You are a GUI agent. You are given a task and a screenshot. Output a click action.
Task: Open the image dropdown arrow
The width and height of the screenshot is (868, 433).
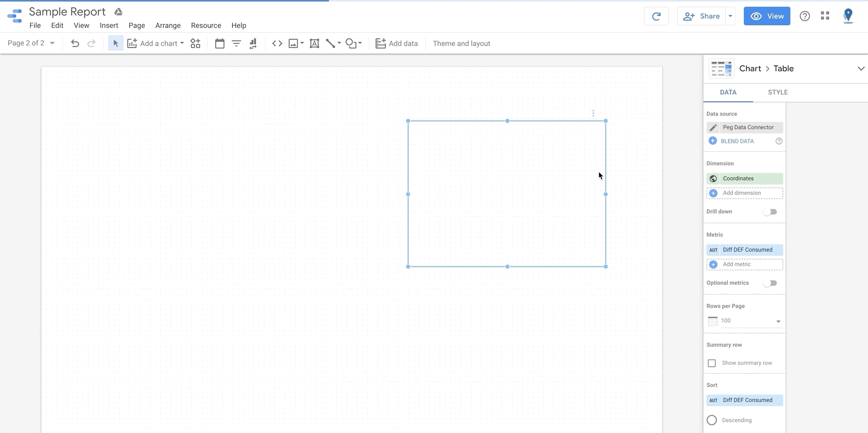click(x=302, y=43)
